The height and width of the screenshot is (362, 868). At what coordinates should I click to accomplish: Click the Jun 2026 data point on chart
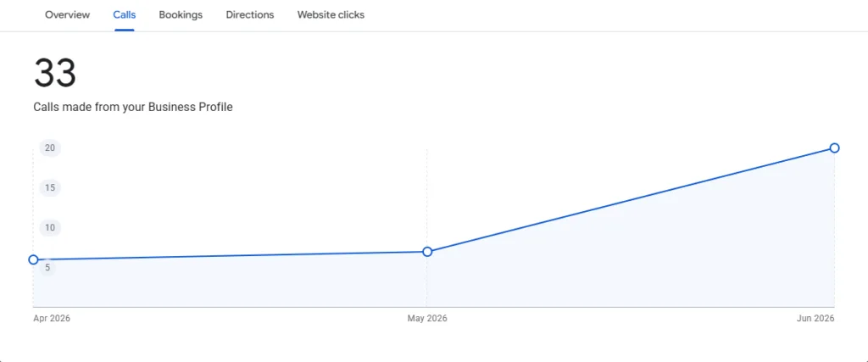tap(835, 148)
